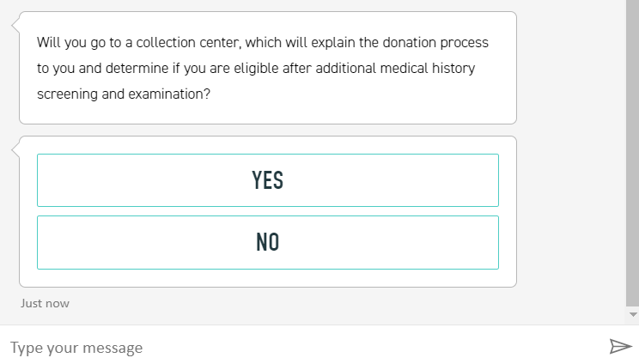The height and width of the screenshot is (364, 639).
Task: Click the question bubble's pointer tail
Action: [15, 25]
